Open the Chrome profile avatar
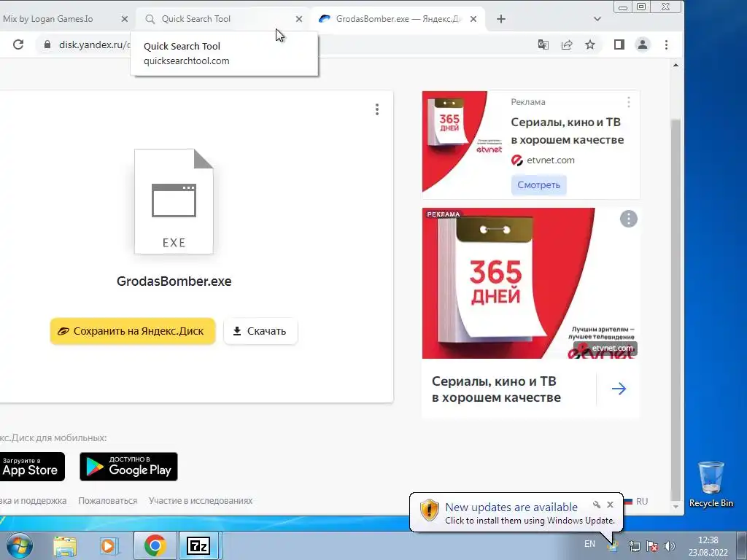 tap(643, 44)
